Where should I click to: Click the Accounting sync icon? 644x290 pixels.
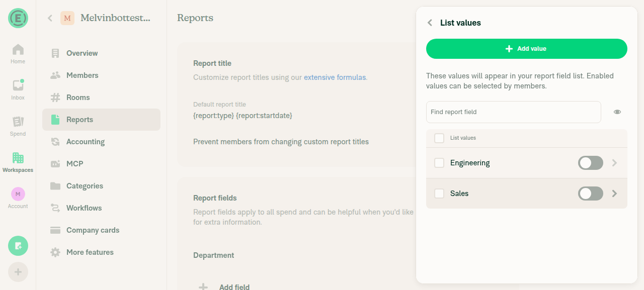click(55, 142)
